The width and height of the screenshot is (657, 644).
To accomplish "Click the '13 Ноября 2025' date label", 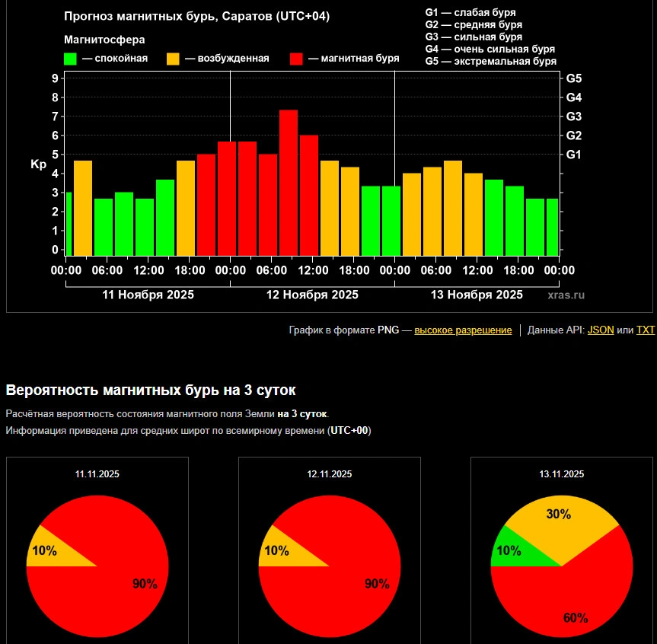I will [477, 295].
